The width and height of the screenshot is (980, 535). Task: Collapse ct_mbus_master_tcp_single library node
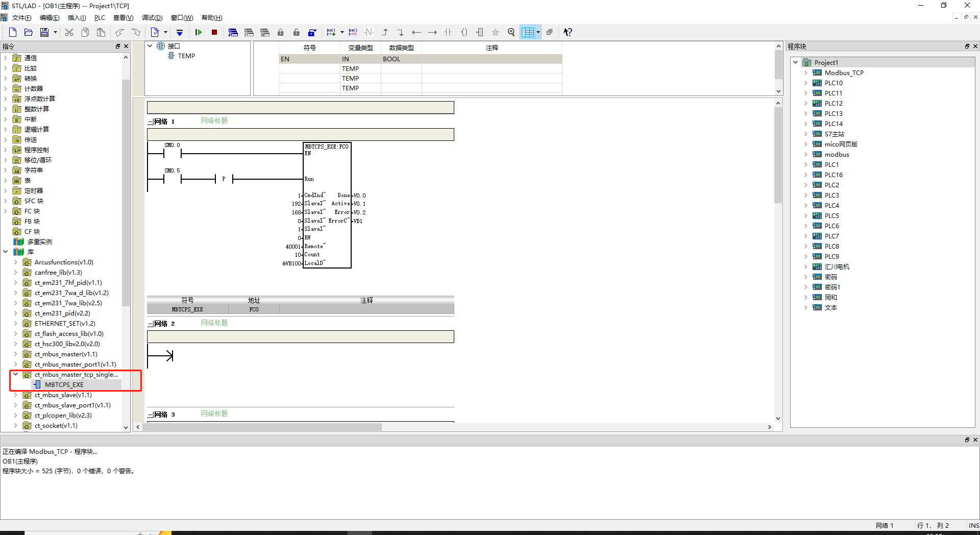click(x=16, y=374)
